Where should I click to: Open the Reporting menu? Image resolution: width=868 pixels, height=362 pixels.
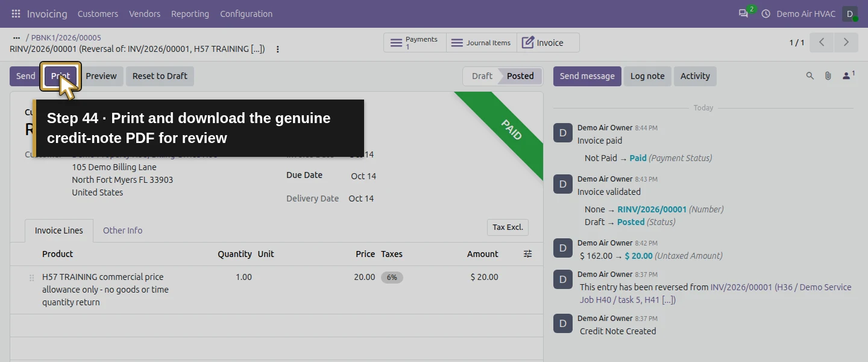190,14
